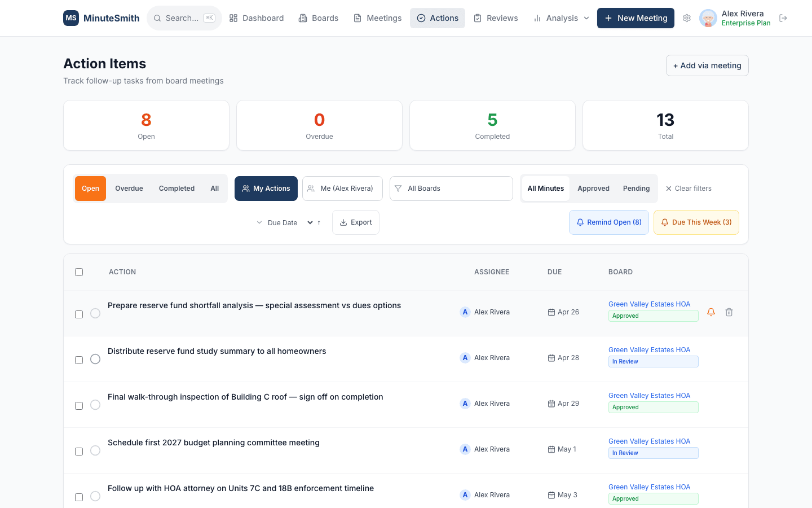Click the logout icon in the top right

tap(783, 17)
